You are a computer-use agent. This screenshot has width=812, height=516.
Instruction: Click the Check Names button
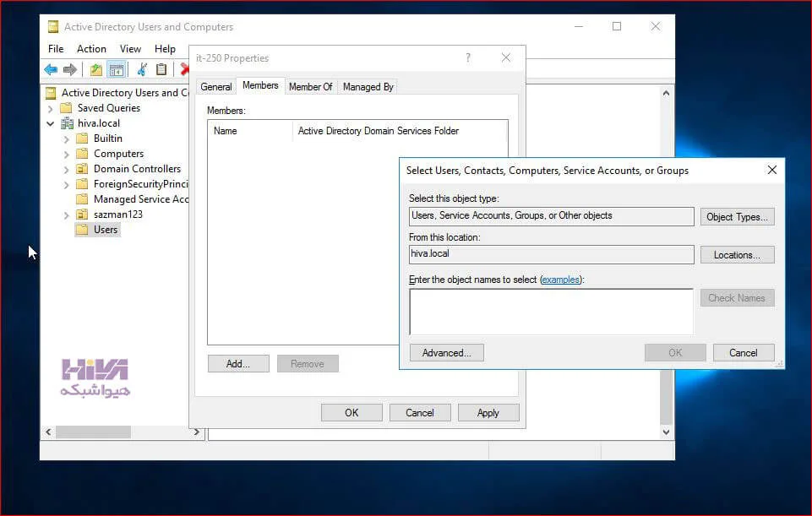737,297
